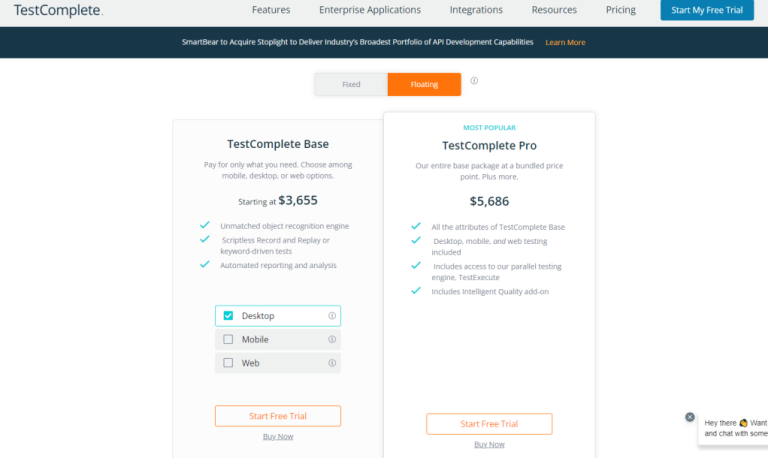Open the Integrations menu
The width and height of the screenshot is (768, 458).
pos(476,10)
